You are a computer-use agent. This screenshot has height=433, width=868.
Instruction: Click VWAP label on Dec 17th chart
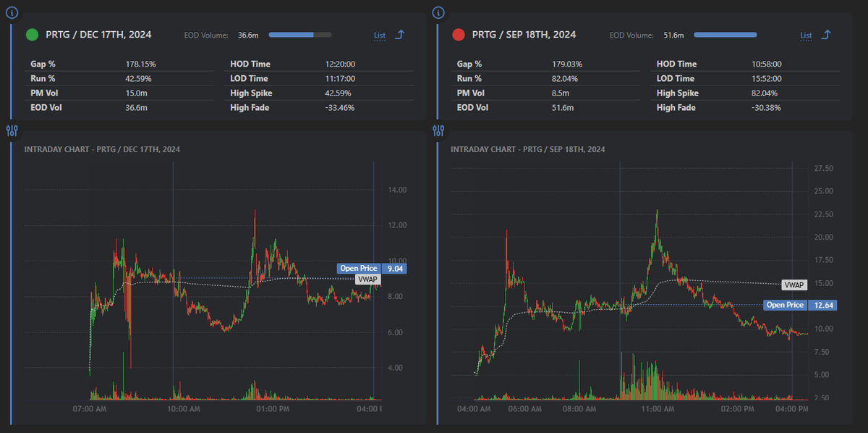[x=366, y=279]
